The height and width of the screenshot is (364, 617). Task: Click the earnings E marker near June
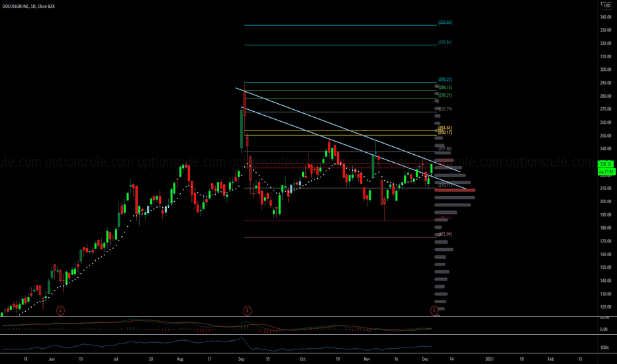pos(60,311)
